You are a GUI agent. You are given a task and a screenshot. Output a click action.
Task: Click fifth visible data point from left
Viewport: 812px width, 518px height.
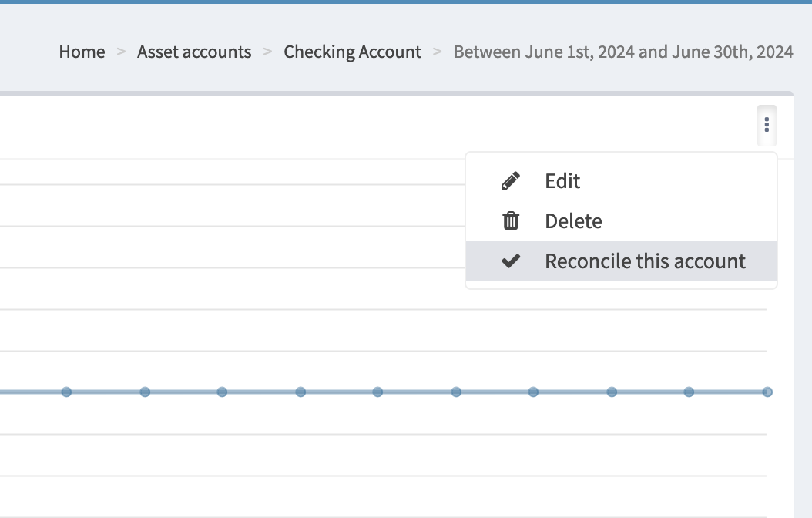tap(377, 392)
